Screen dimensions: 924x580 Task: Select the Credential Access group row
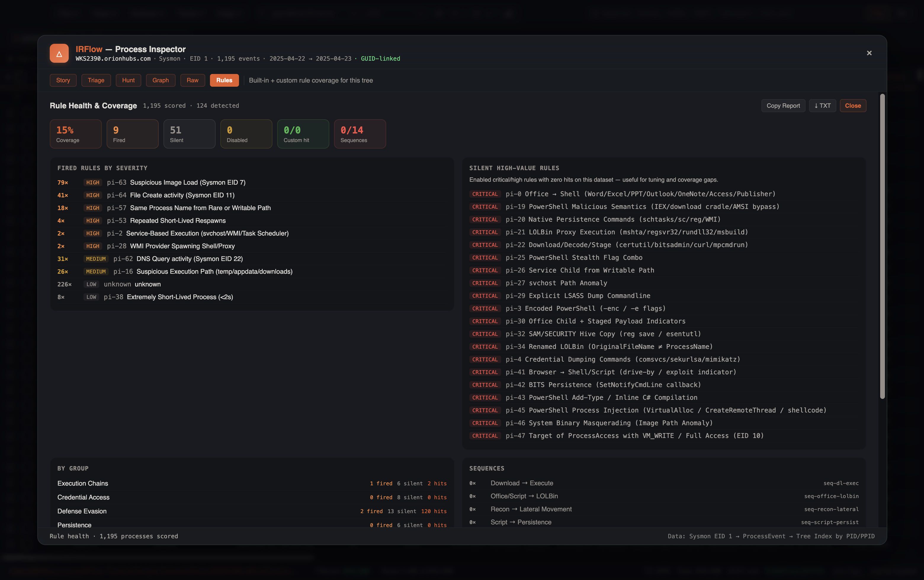(x=252, y=497)
